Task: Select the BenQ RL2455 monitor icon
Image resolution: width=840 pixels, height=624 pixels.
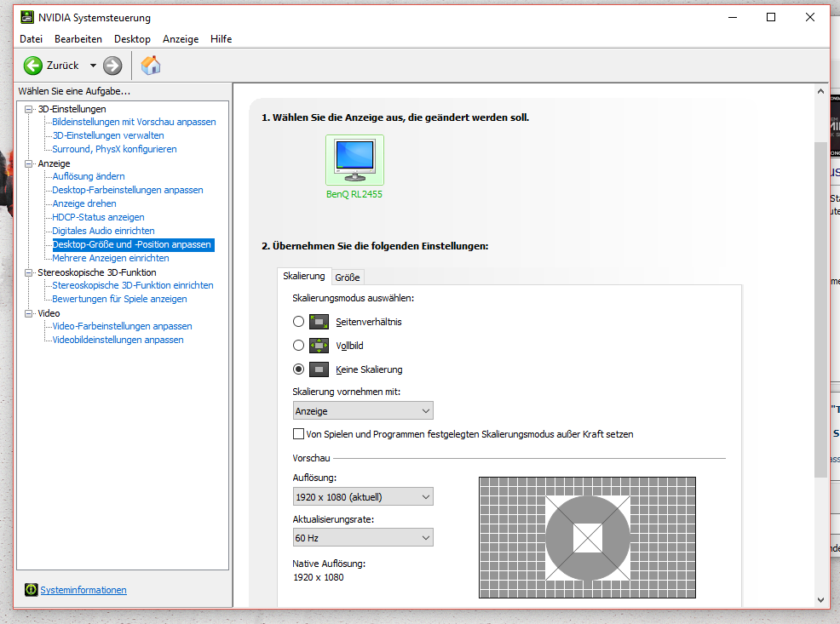Action: [x=354, y=159]
